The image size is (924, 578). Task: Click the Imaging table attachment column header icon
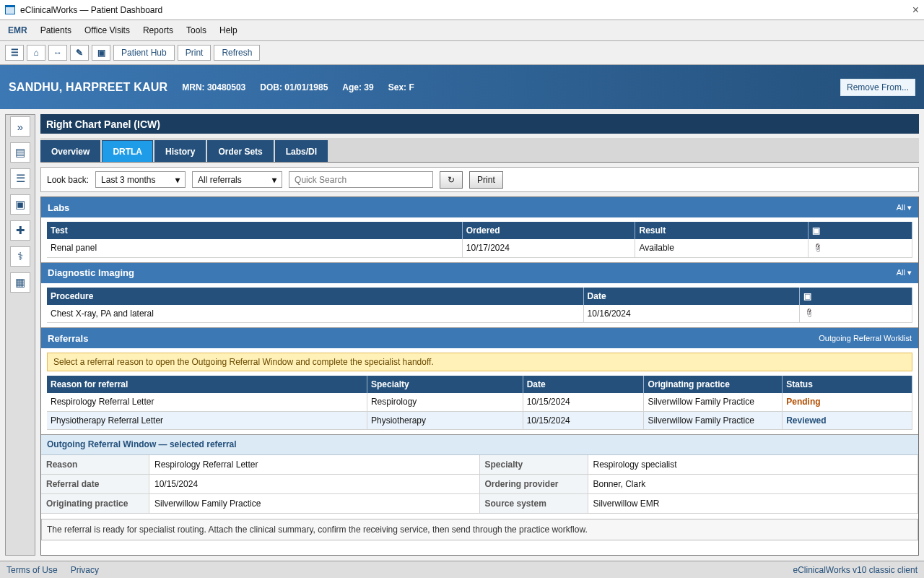[807, 296]
